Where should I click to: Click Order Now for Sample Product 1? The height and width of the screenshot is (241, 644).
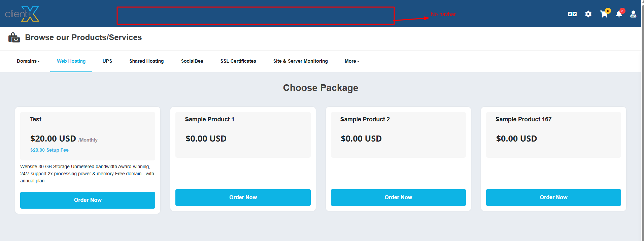pos(243,198)
